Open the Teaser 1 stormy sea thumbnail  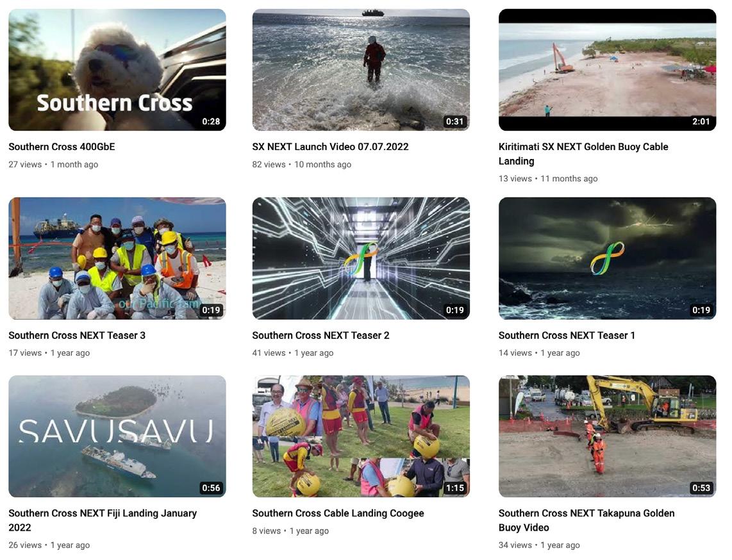coord(608,258)
